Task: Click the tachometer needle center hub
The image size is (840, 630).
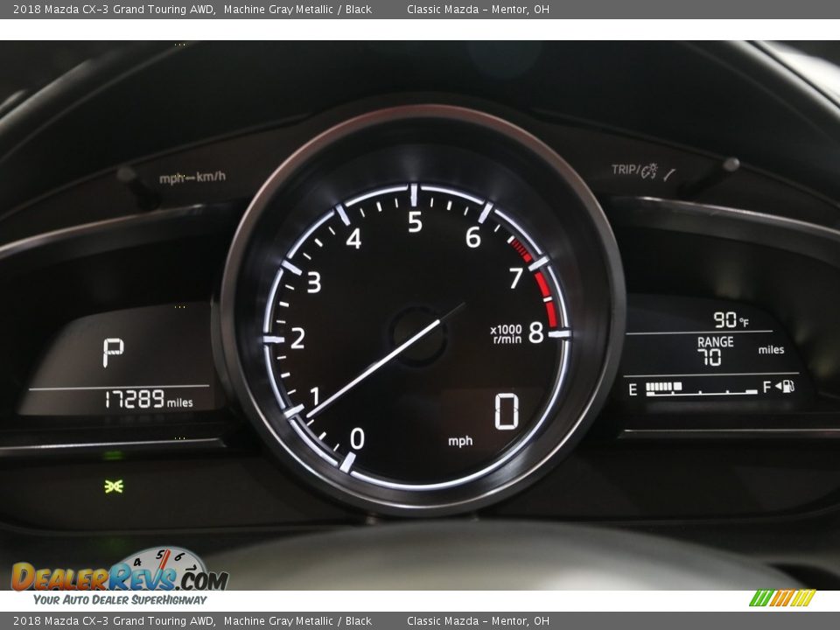Action: (418, 334)
